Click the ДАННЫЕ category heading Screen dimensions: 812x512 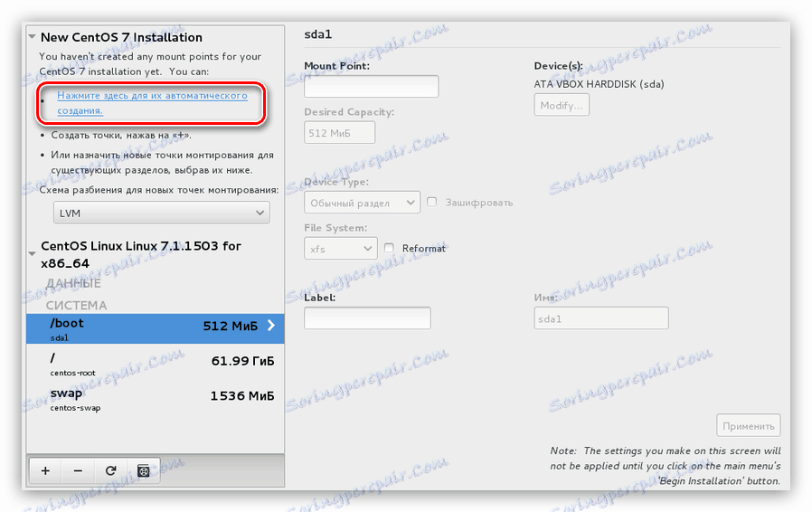point(73,283)
